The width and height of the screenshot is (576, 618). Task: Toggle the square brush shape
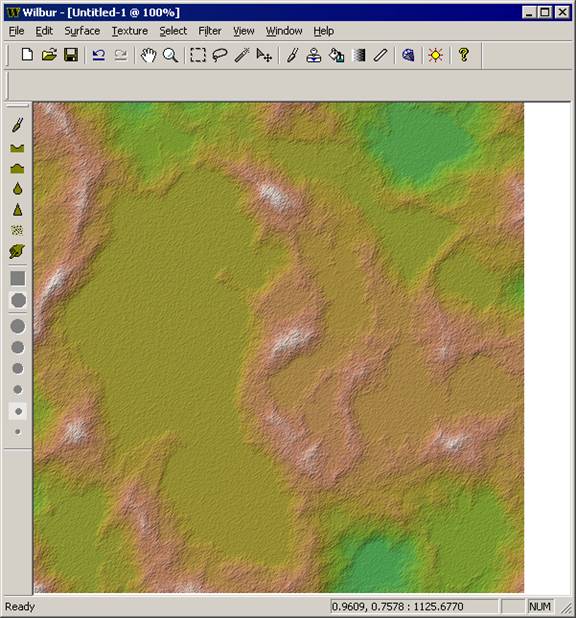point(18,278)
